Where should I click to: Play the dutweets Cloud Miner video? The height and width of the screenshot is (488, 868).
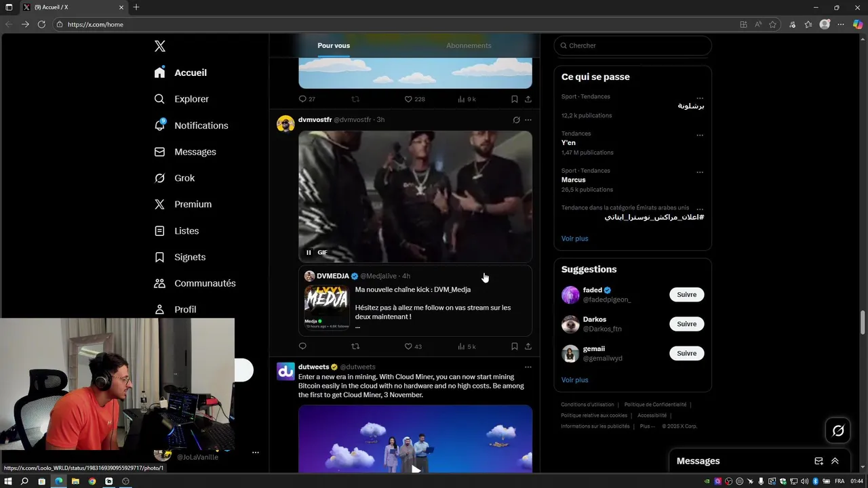[416, 469]
